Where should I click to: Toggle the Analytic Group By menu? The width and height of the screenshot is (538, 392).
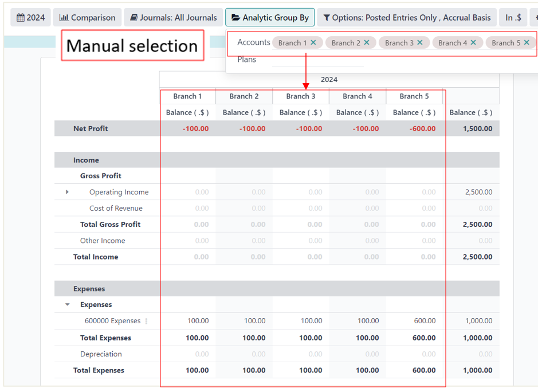click(x=270, y=18)
